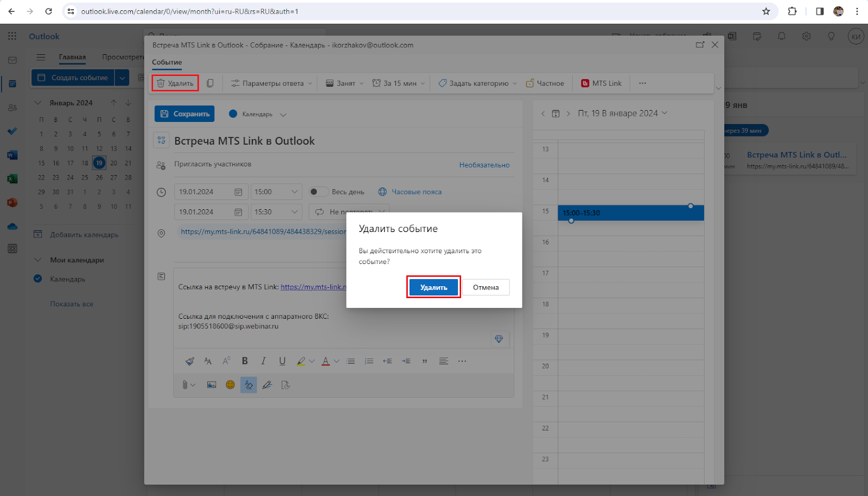
Task: Confirm deletion with the blue Удалить button
Action: coord(433,287)
